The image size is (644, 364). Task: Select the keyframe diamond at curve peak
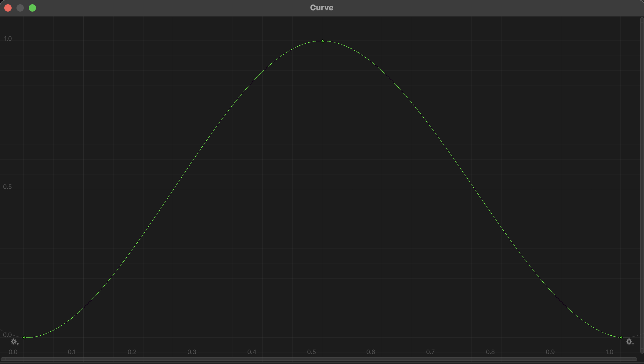pos(323,41)
